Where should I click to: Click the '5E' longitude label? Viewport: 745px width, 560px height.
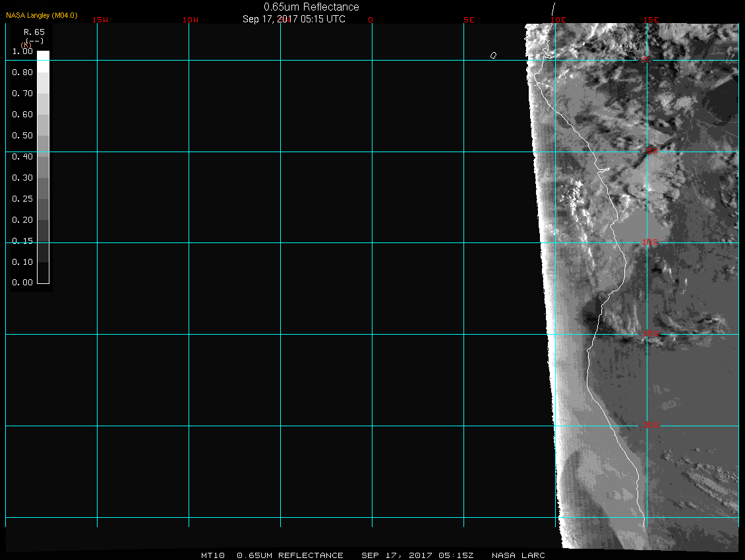tap(469, 20)
